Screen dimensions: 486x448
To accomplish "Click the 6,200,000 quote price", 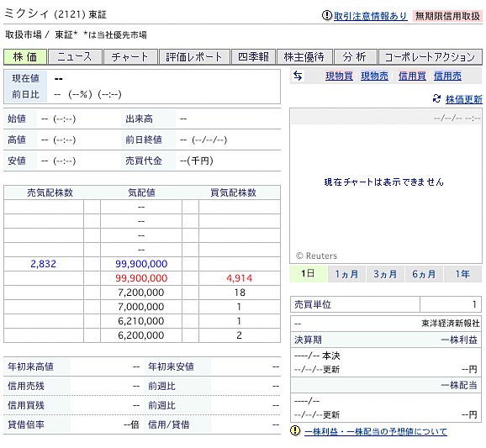I will (x=141, y=335).
